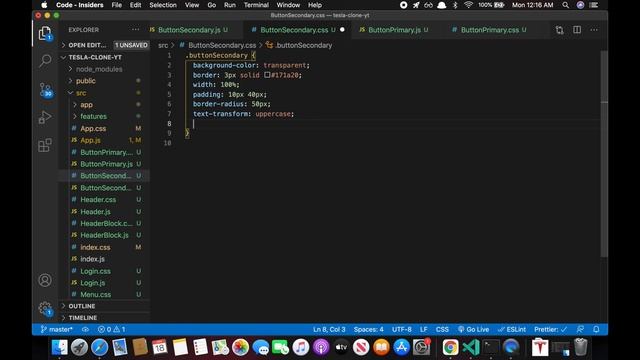This screenshot has width=640, height=360.
Task: Open the Go menu
Action: tap(211, 5)
